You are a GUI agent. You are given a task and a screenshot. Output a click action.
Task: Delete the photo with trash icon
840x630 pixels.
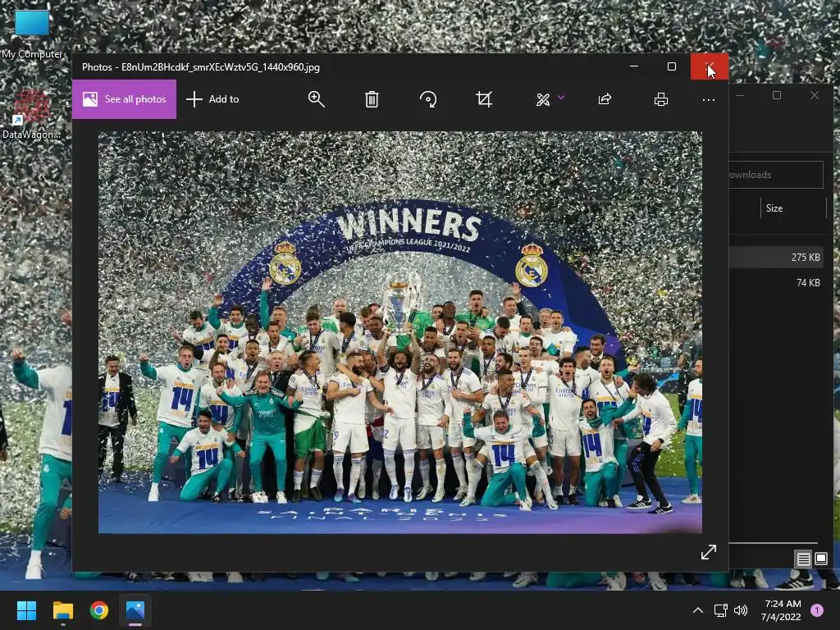(x=372, y=99)
